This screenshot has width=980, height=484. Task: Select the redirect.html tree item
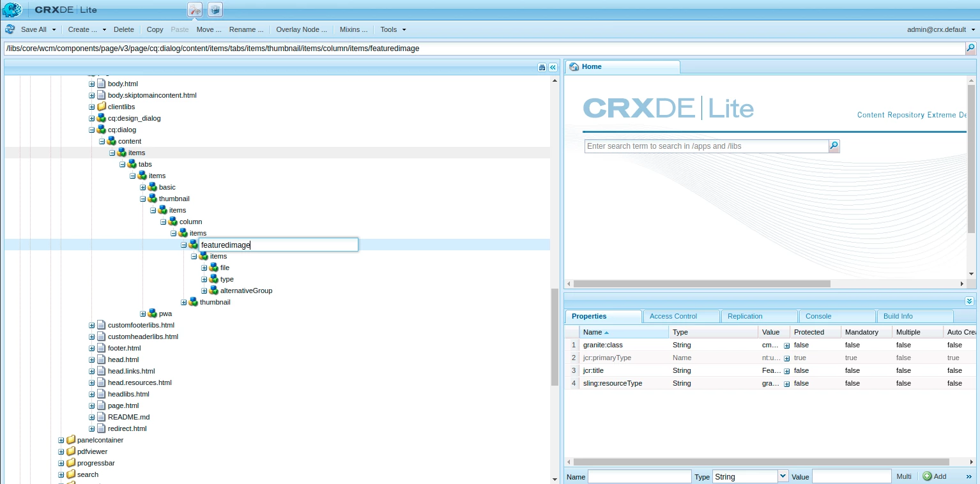tap(127, 428)
